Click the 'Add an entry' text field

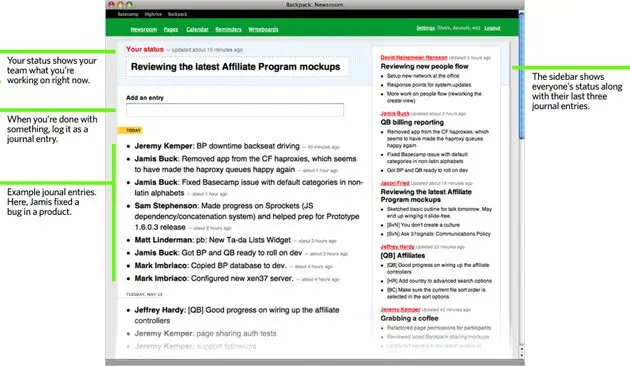pyautogui.click(x=235, y=110)
